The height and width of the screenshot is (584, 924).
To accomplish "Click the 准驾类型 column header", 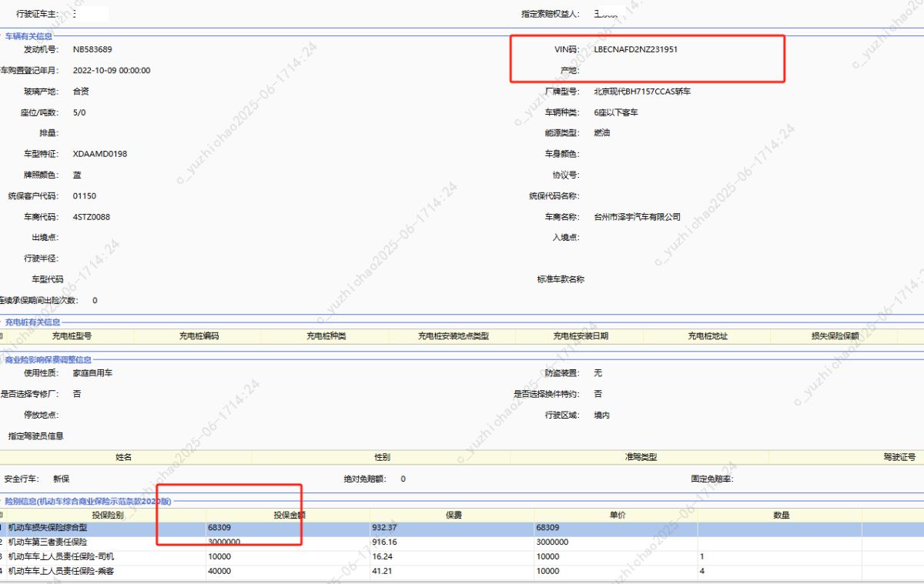I will (641, 457).
